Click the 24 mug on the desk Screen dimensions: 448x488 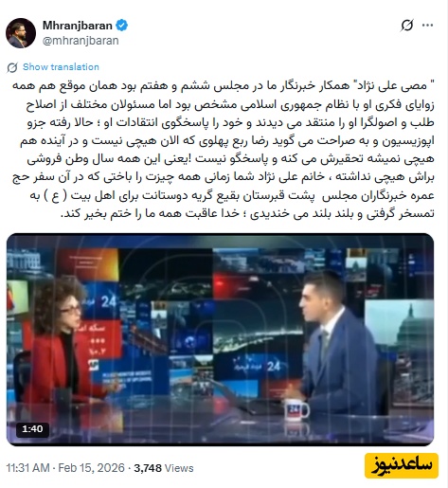pyautogui.click(x=296, y=409)
